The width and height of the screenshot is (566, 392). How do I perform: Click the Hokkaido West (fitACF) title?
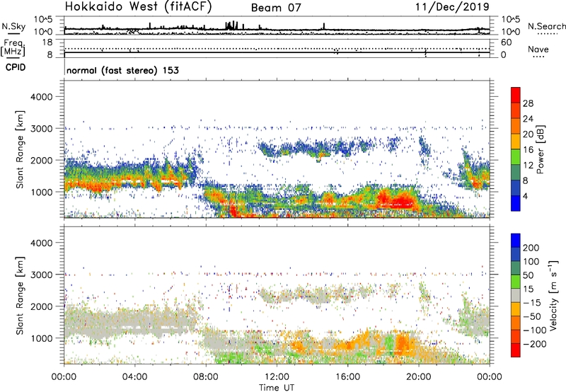(x=138, y=7)
